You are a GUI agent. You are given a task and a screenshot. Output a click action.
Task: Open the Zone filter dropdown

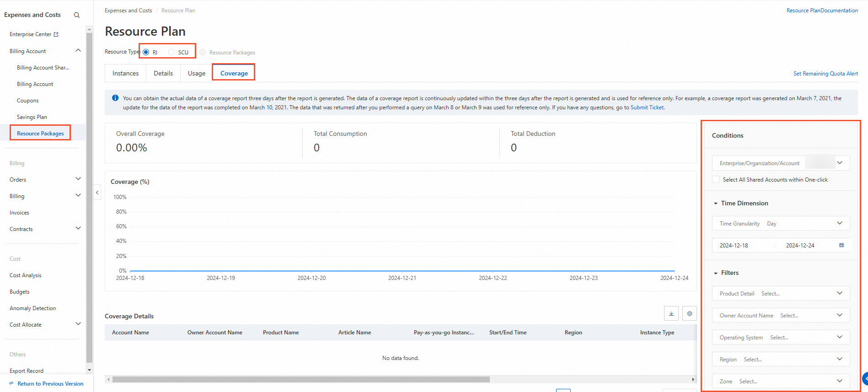tap(781, 381)
